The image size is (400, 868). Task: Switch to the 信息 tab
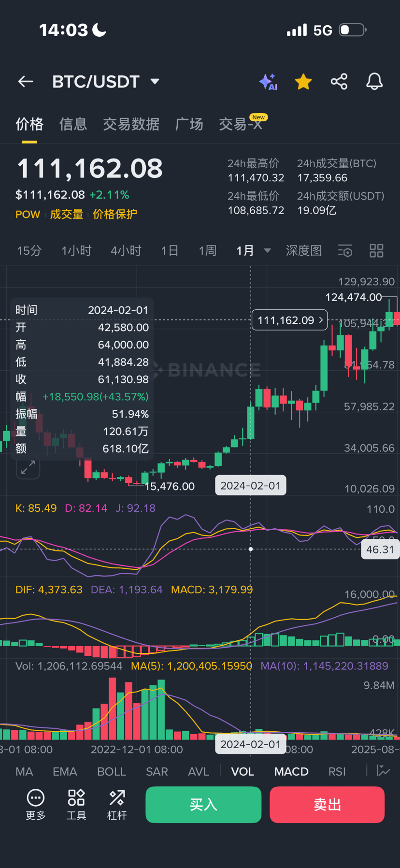pyautogui.click(x=73, y=124)
